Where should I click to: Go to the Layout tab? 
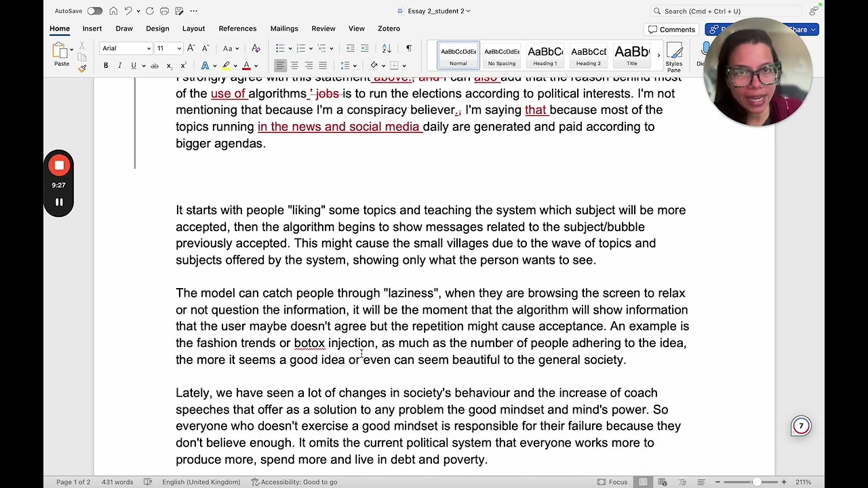tap(193, 28)
